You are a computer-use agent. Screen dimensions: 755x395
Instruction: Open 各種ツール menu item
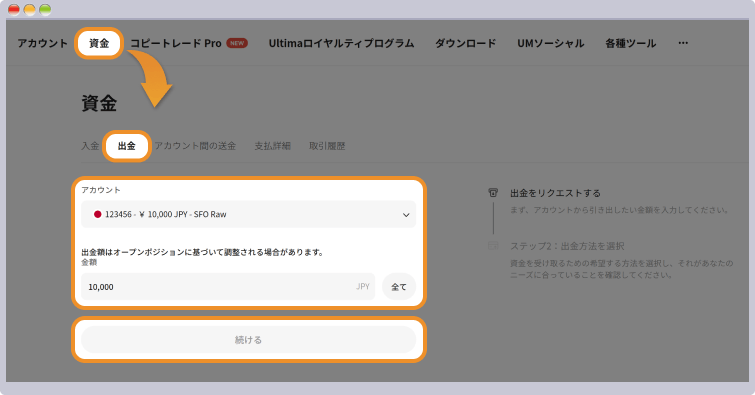click(630, 43)
